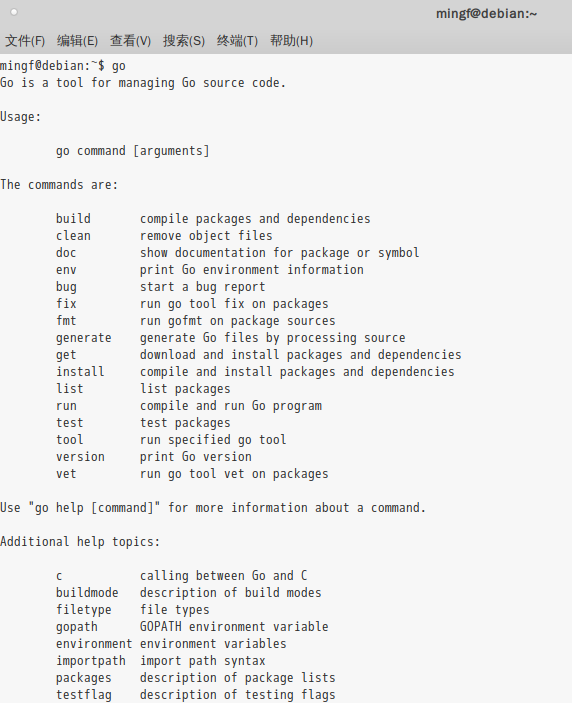Screen dimensions: 572x703
Task: Click the 'buildmode' help topic
Action: tap(87, 593)
